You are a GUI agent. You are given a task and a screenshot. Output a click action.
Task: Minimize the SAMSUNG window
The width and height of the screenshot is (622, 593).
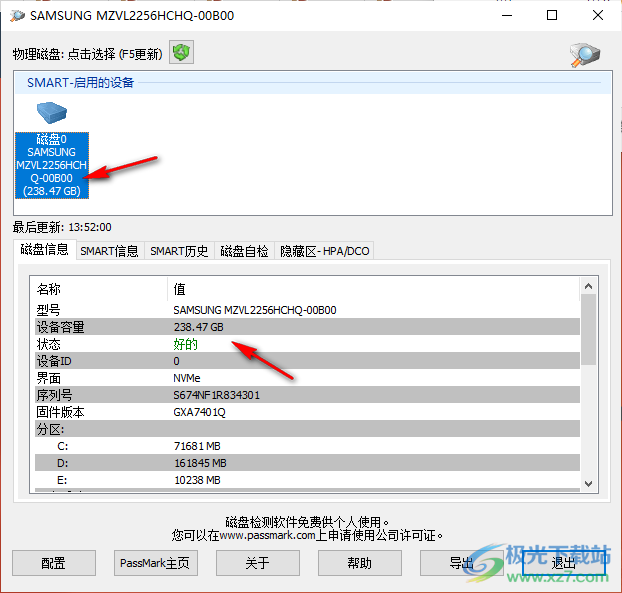[507, 15]
